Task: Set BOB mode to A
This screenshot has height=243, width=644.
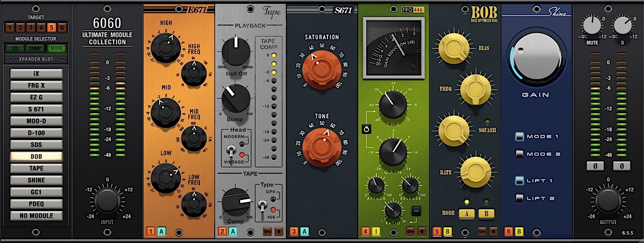Action: 467,214
